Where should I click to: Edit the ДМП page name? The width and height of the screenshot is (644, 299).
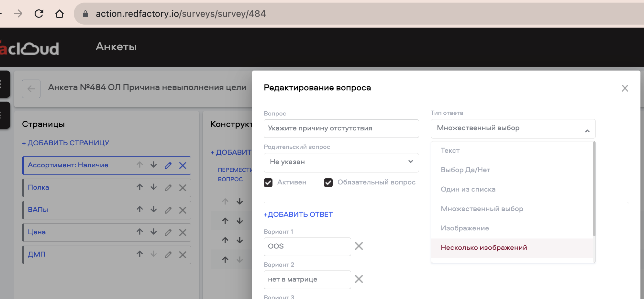(168, 255)
